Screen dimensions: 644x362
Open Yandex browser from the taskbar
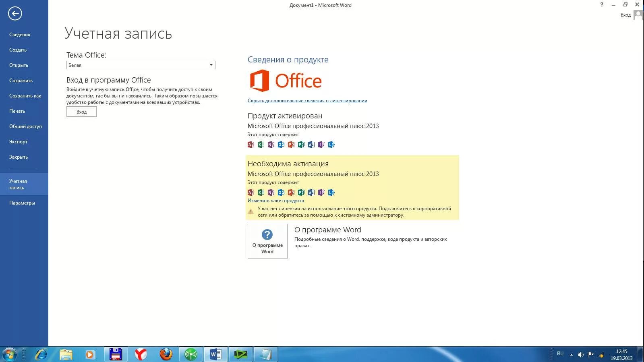(x=141, y=354)
